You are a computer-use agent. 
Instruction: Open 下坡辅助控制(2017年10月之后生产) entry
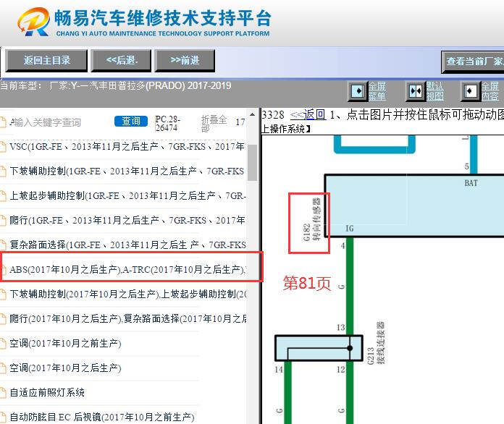coord(127,294)
